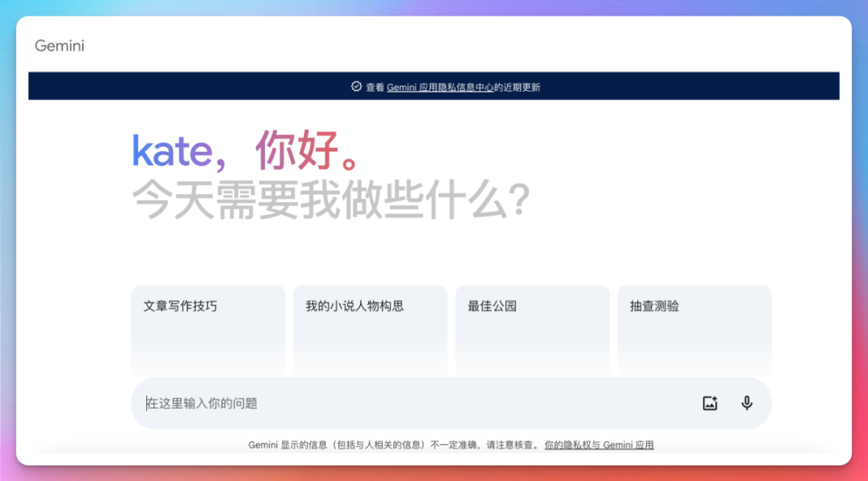Choose the 我的小说人物构思 suggestion card
The width and height of the screenshot is (868, 481).
[x=370, y=330]
